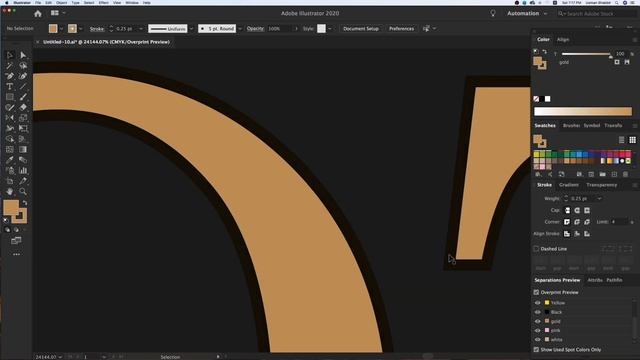Open the Pathfinder tab

pyautogui.click(x=614, y=280)
